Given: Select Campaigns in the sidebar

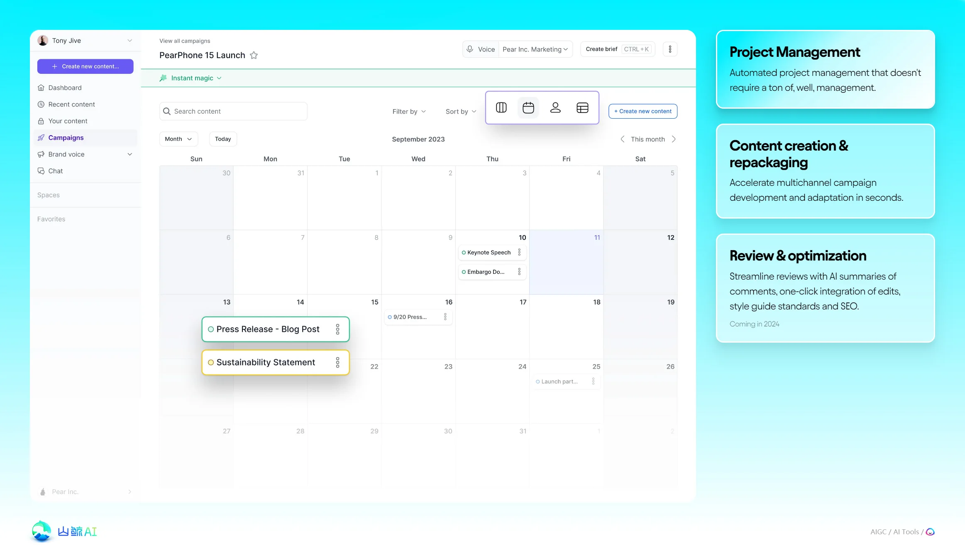Looking at the screenshot, I should pos(86,138).
